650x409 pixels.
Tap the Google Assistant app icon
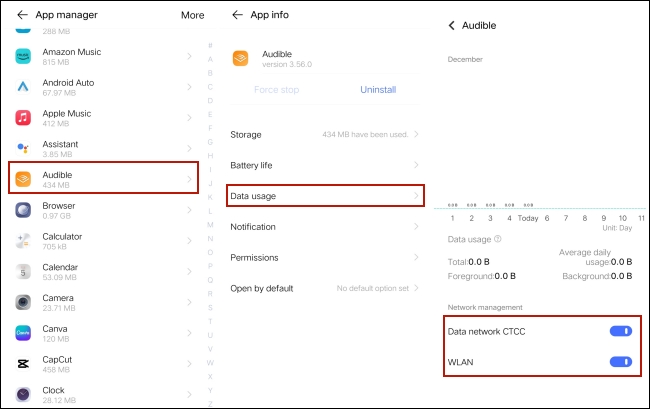pyautogui.click(x=23, y=148)
